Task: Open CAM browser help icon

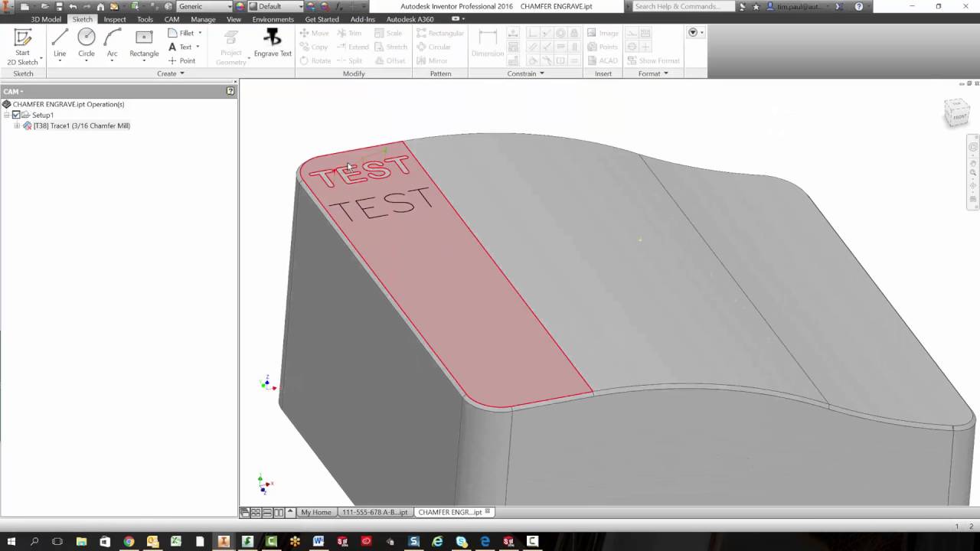Action: coord(230,91)
